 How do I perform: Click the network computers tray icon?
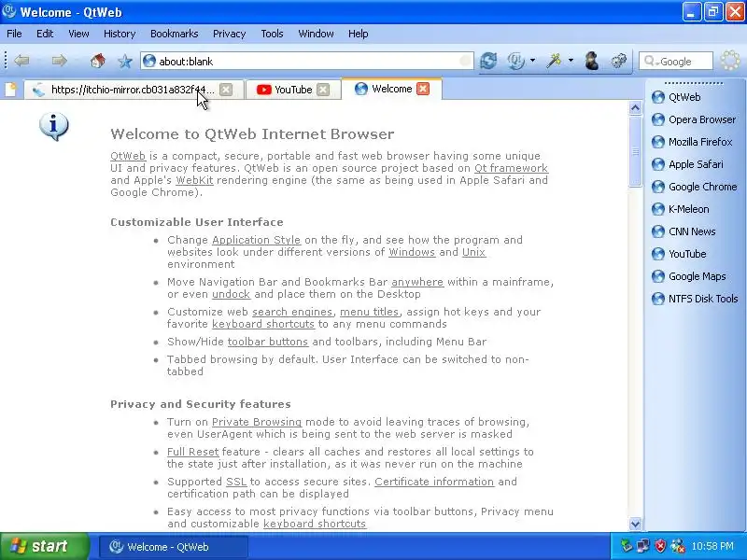[643, 546]
